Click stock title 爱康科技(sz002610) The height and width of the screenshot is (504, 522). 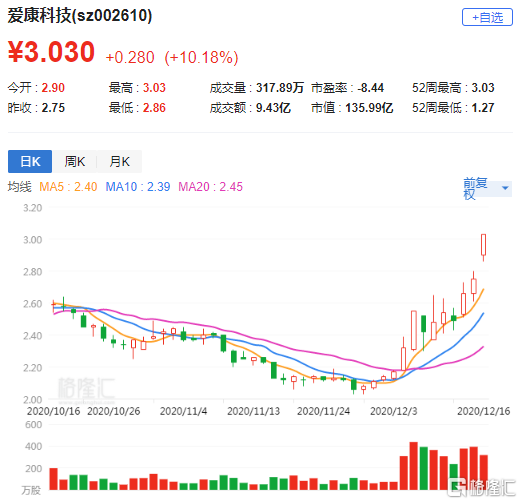80,16
